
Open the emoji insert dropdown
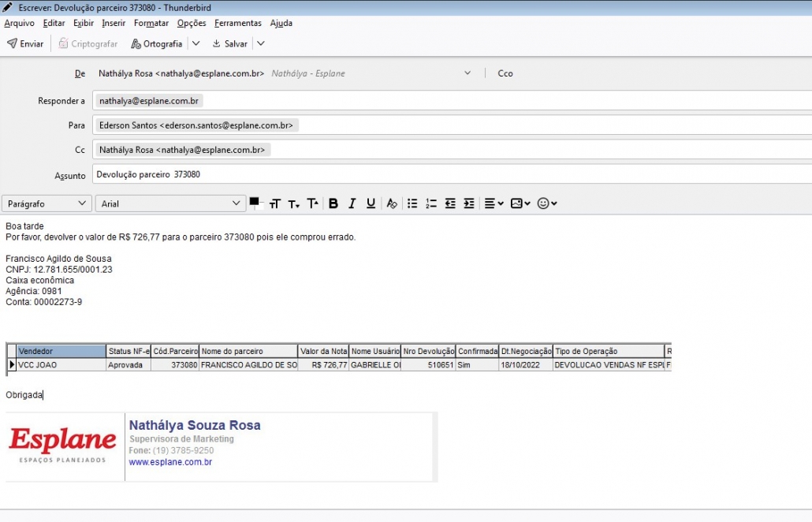click(547, 203)
